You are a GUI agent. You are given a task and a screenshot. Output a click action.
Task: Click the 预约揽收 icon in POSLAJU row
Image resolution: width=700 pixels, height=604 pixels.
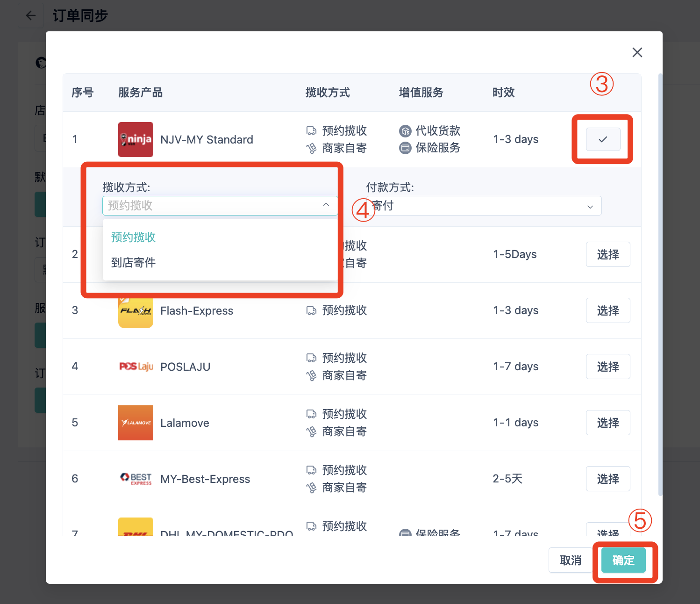pyautogui.click(x=311, y=358)
